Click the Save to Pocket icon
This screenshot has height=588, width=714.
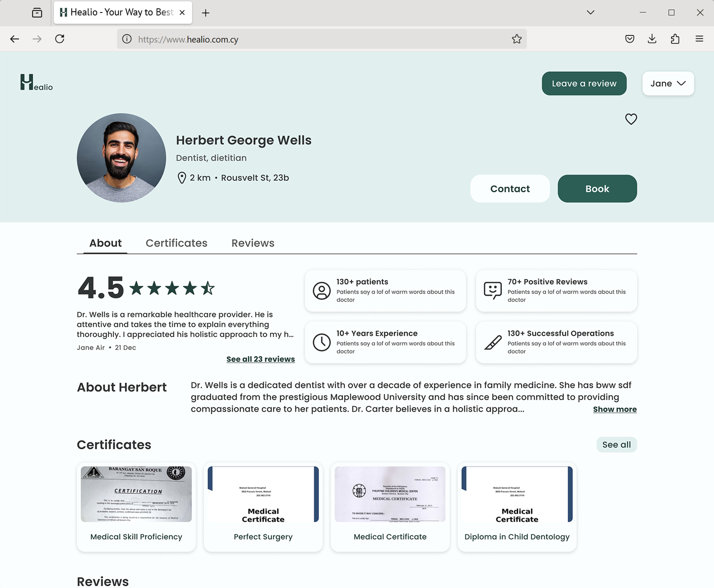coord(629,39)
